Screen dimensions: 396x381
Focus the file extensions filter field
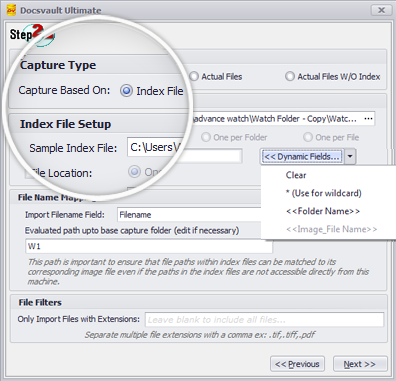(264, 320)
